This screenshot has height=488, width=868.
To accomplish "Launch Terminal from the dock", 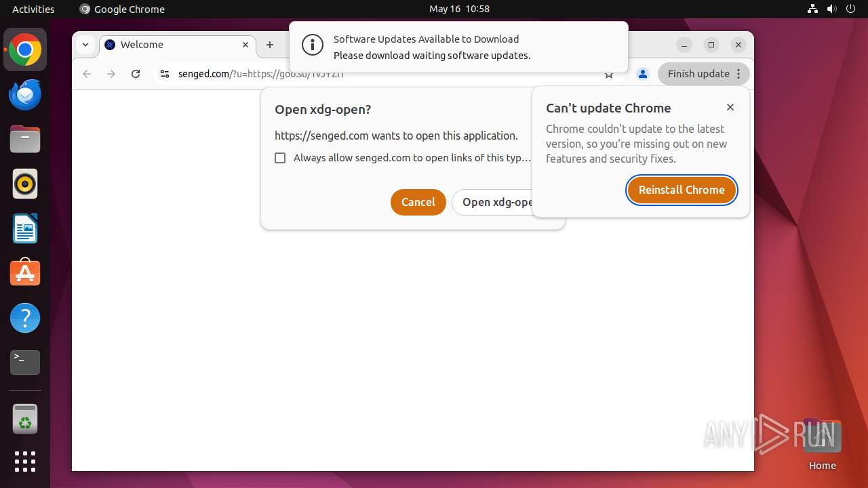I will point(25,362).
